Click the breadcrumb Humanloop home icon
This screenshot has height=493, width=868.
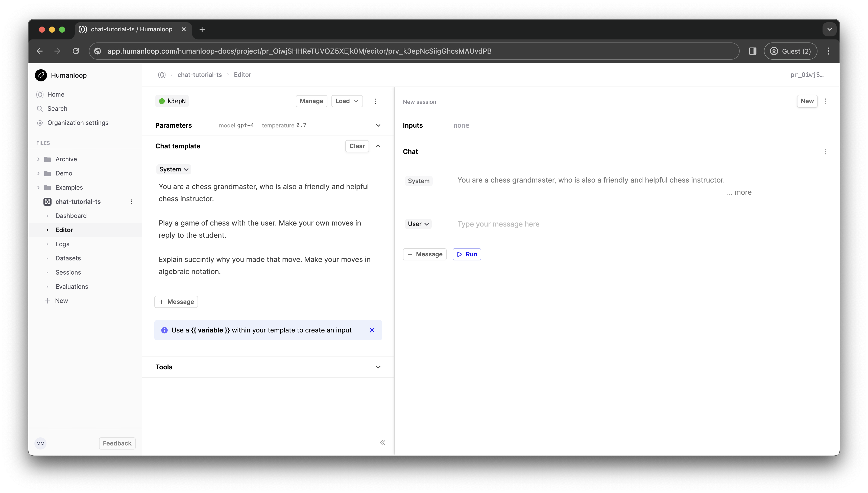162,75
